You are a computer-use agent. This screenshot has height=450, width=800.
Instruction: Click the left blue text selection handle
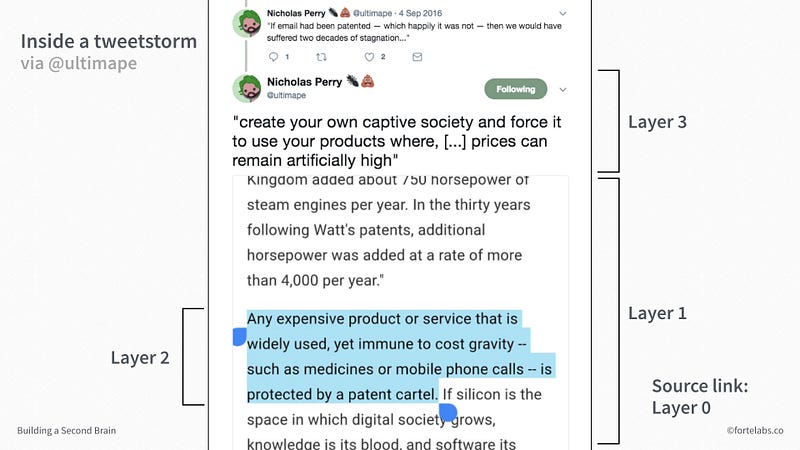239,336
